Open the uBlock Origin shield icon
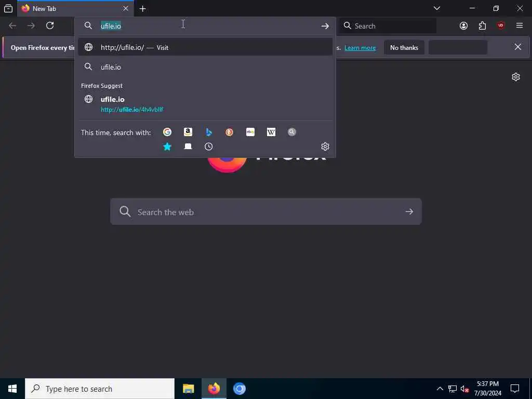This screenshot has width=532, height=399. [501, 26]
